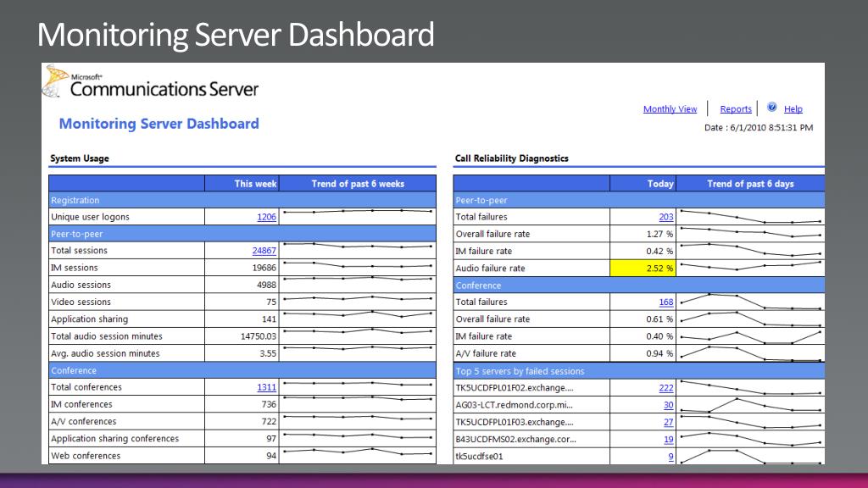Open the 203 peer-to-peer total failures link

pyautogui.click(x=666, y=217)
